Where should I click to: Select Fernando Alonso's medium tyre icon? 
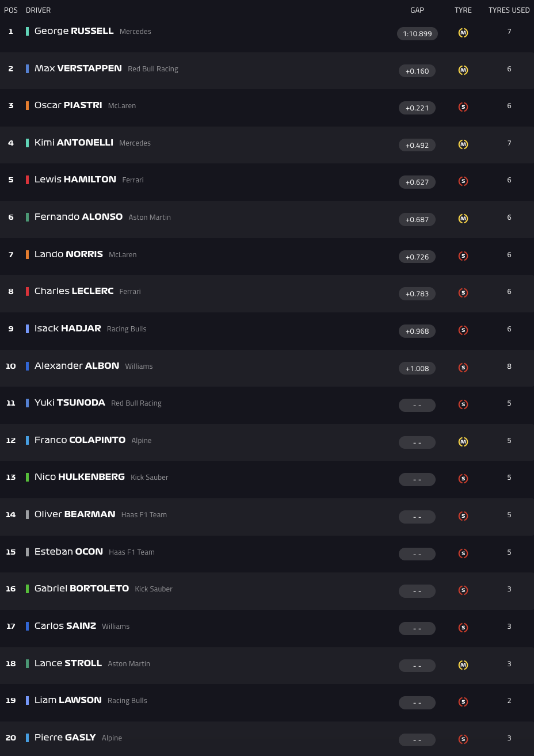pyautogui.click(x=463, y=219)
